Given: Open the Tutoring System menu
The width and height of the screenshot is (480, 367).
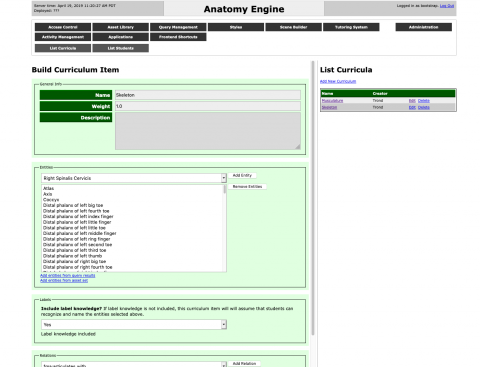Looking at the screenshot, I should [x=351, y=27].
